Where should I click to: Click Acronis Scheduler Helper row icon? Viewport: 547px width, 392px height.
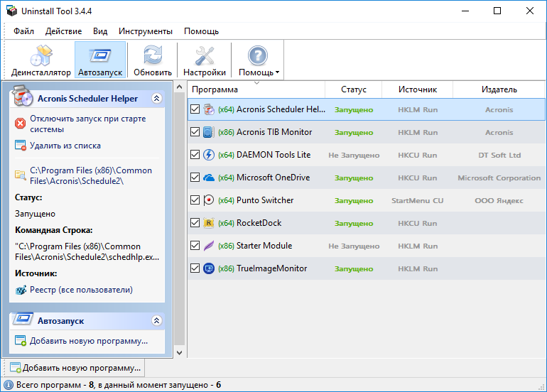(209, 109)
